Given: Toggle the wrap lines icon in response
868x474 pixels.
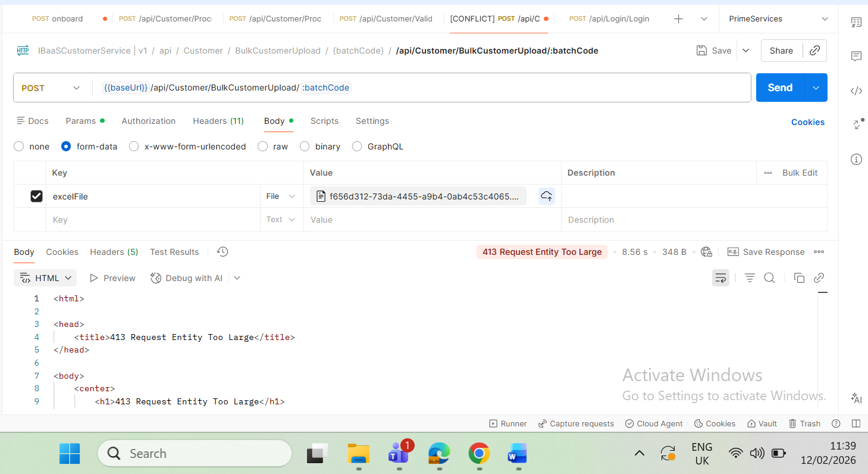Looking at the screenshot, I should click(720, 278).
